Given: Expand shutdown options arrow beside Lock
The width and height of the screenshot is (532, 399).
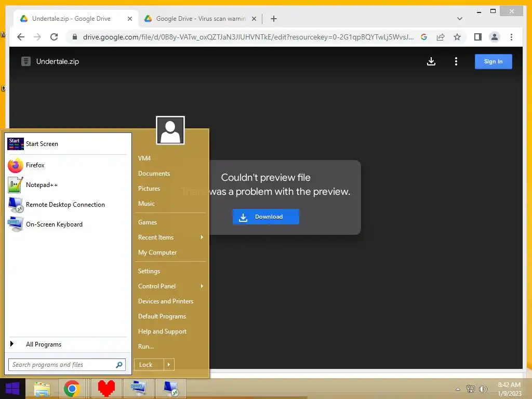Looking at the screenshot, I should click(169, 365).
